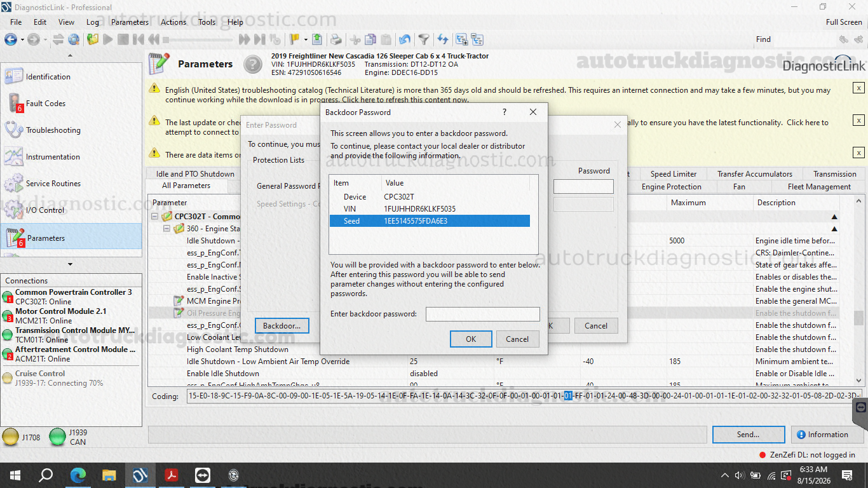
Task: Click the sidebar scroll-down arrow above Connections
Action: (x=71, y=264)
